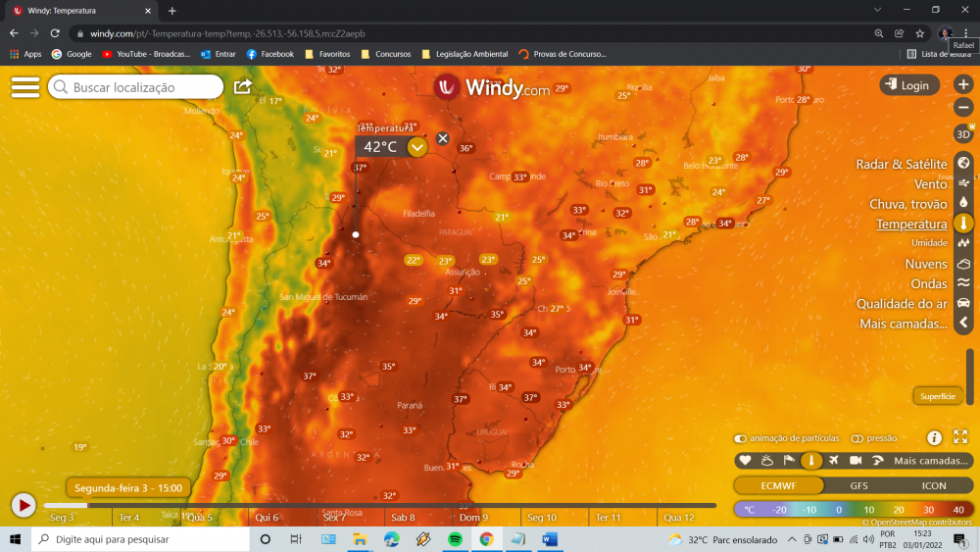The height and width of the screenshot is (552, 980).
Task: Select the Nuvens cloud icon
Action: point(963,264)
